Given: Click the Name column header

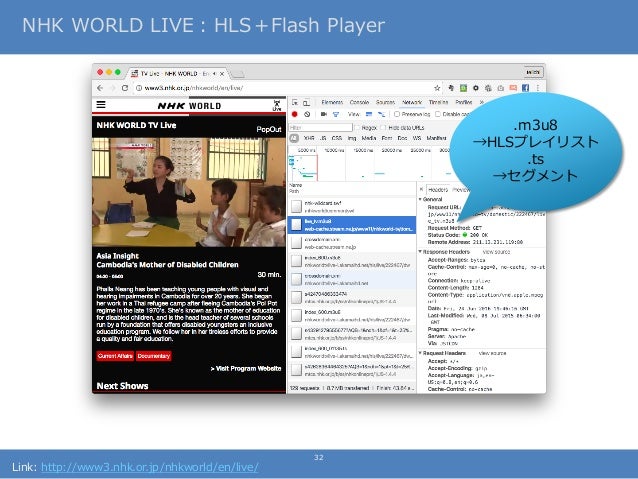Looking at the screenshot, I should click(x=296, y=185).
